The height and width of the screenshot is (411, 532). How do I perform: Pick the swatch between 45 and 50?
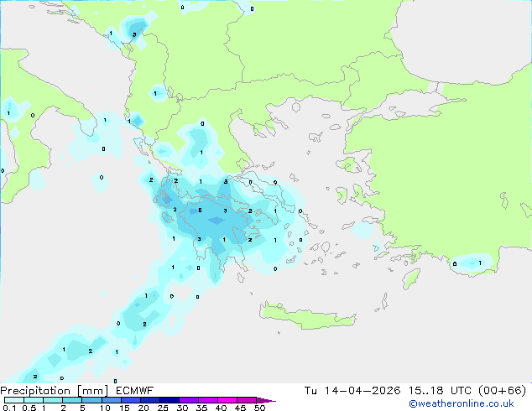click(x=247, y=400)
